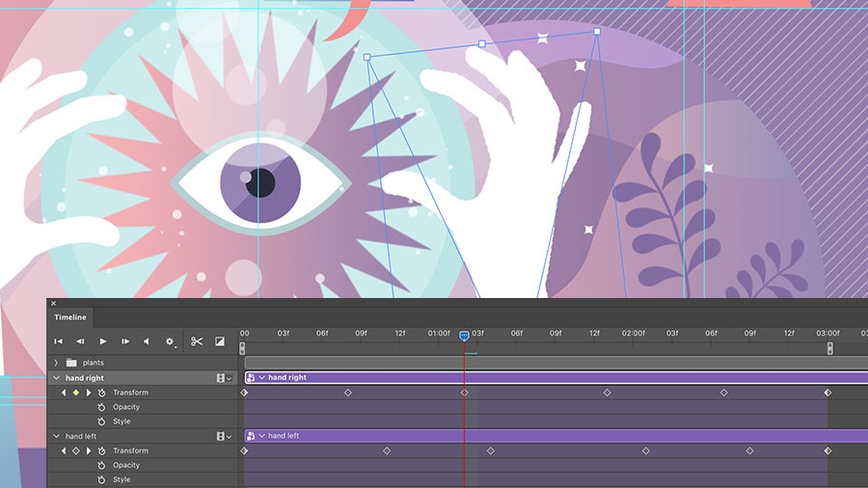The height and width of the screenshot is (488, 868).
Task: Open timeline playback settings gear
Action: 170,342
